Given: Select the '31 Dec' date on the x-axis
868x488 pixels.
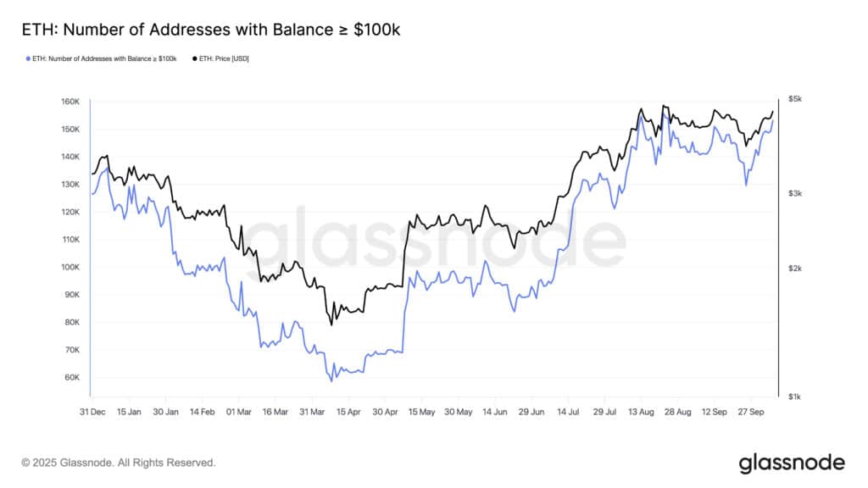Looking at the screenshot, I should [92, 412].
